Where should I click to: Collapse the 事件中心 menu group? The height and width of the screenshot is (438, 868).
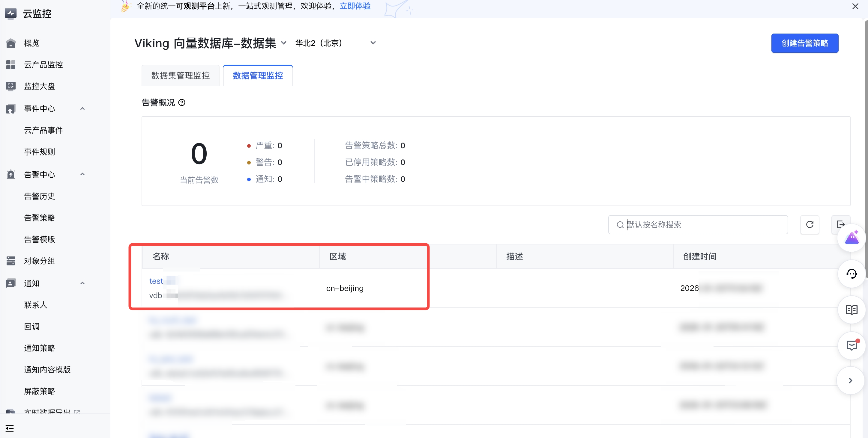[82, 109]
